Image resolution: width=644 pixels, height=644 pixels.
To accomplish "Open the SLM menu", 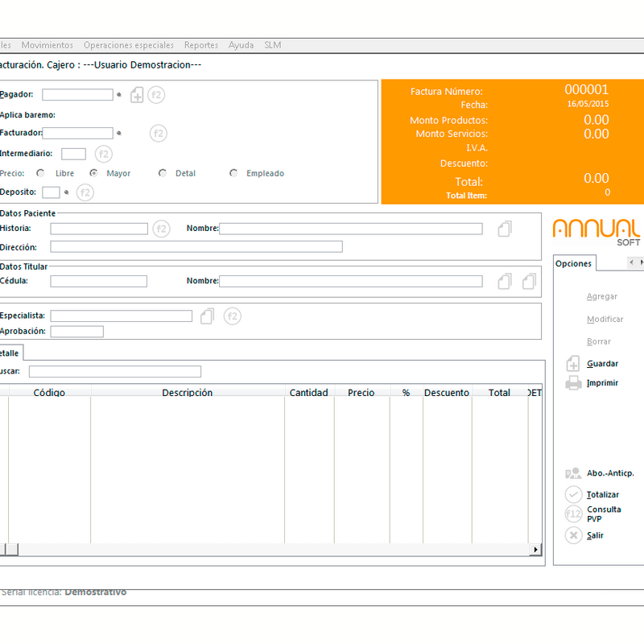I will click(x=273, y=45).
